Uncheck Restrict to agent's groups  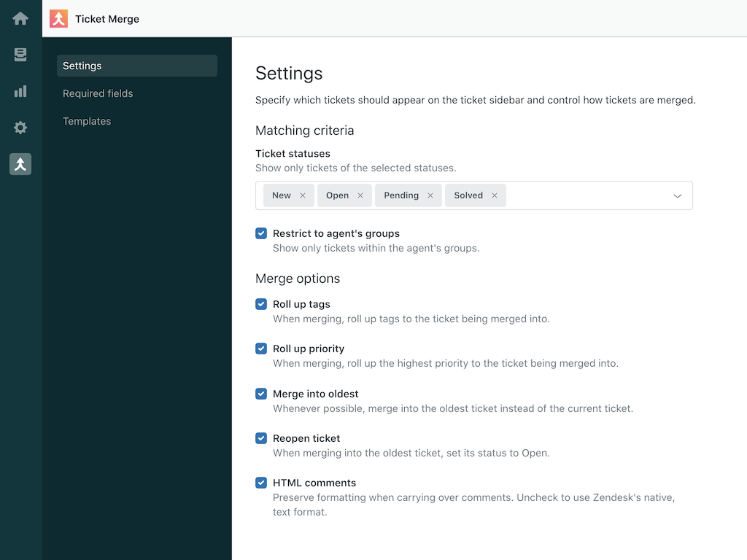pos(261,233)
